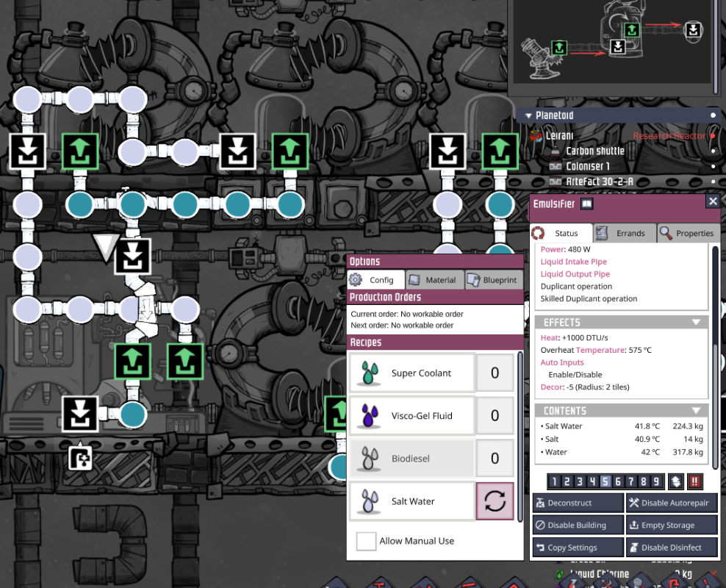726x588 pixels.
Task: Set building priority to 2
Action: [x=567, y=481]
